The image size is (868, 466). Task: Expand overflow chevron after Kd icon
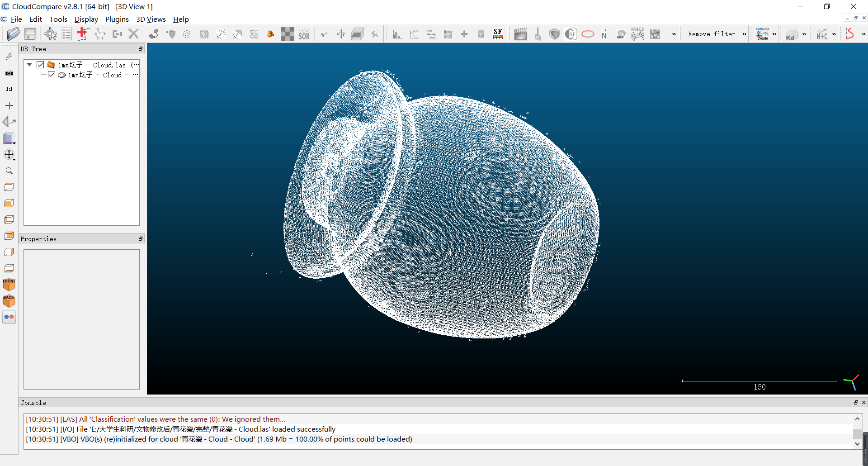(804, 34)
